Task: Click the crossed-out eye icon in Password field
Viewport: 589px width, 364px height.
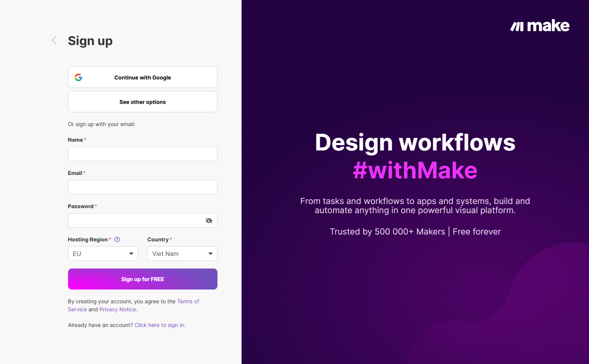Action: (x=209, y=220)
